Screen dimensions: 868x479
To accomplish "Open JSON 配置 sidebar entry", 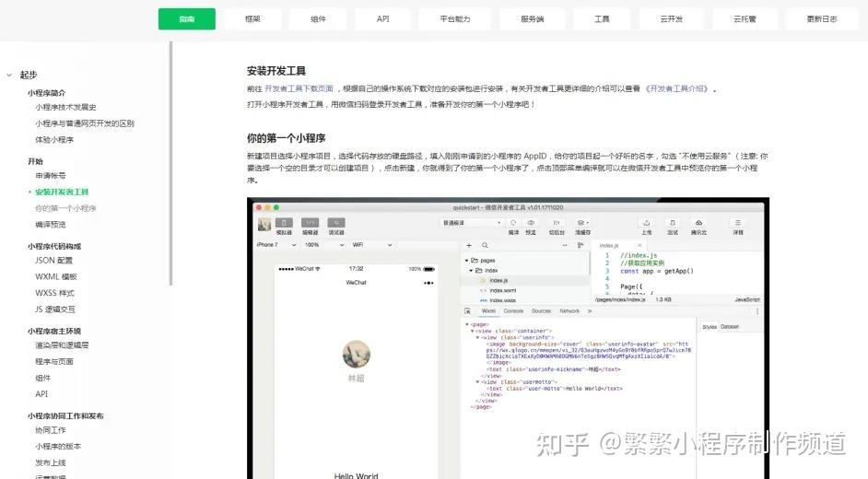I will tap(53, 261).
